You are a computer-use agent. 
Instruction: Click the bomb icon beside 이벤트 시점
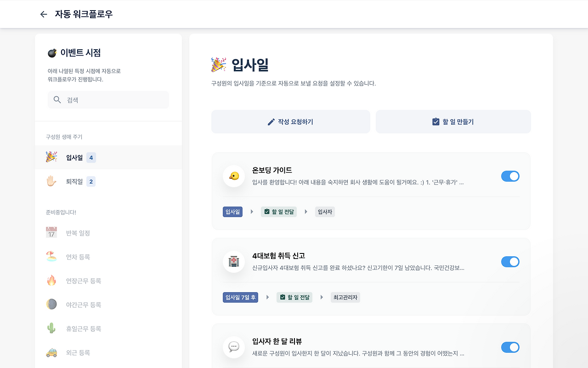[x=52, y=53]
